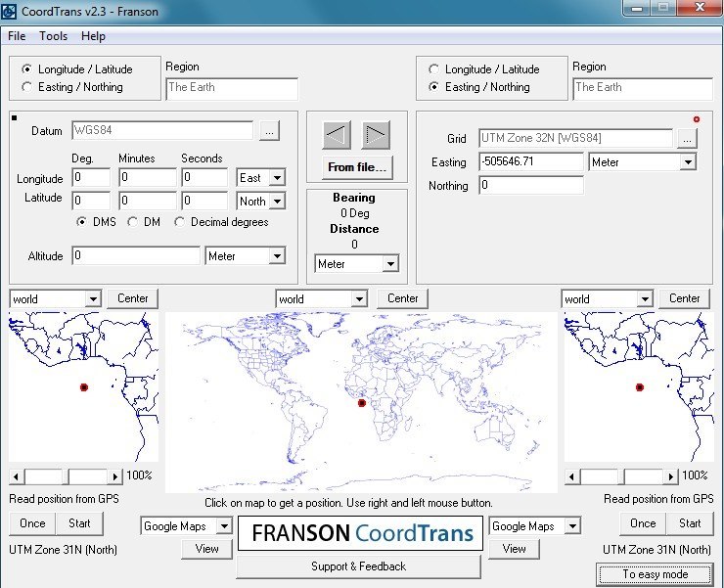724x588 pixels.
Task: Click the left arrow convert button
Action: tap(337, 135)
